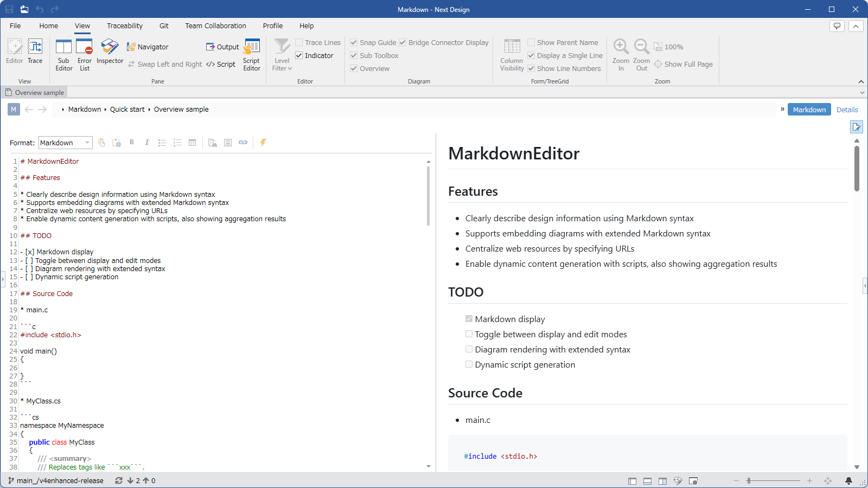Expand breadcrumb arrow before Markdown
This screenshot has height=488, width=868.
(63, 110)
